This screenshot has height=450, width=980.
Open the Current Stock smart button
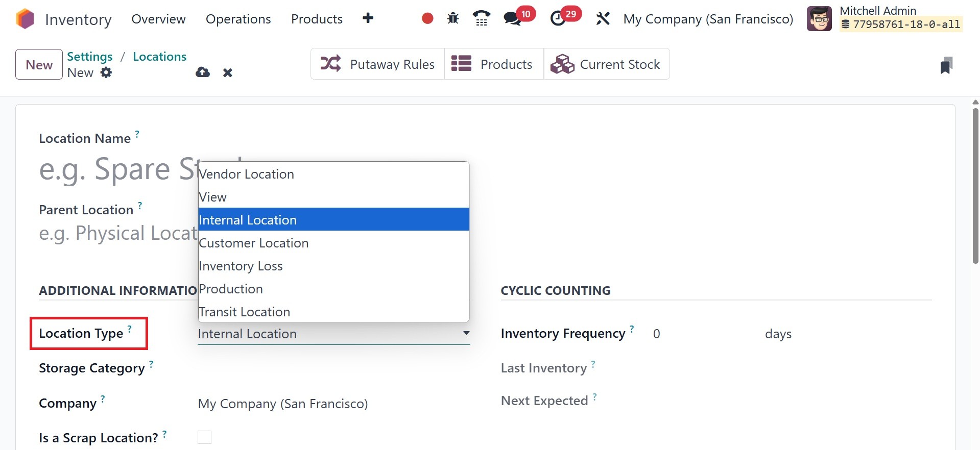tap(606, 64)
